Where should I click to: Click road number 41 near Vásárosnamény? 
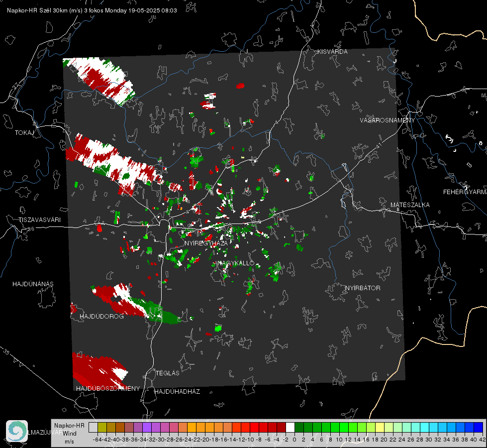(379, 145)
